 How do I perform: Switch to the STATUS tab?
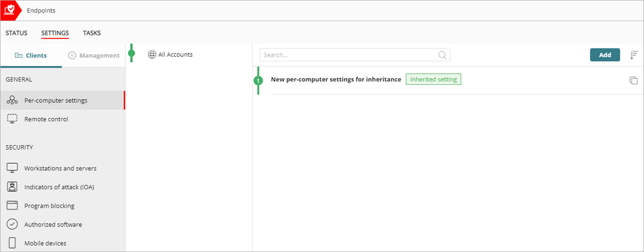[17, 33]
